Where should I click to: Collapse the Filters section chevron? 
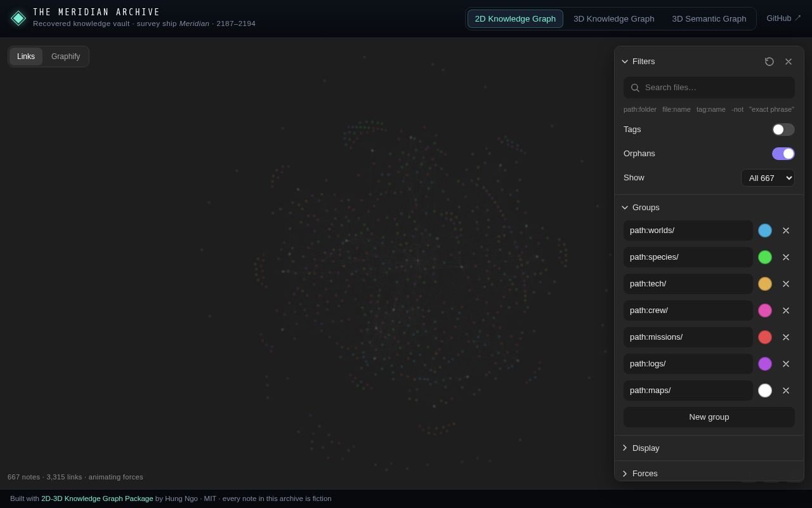click(x=625, y=62)
